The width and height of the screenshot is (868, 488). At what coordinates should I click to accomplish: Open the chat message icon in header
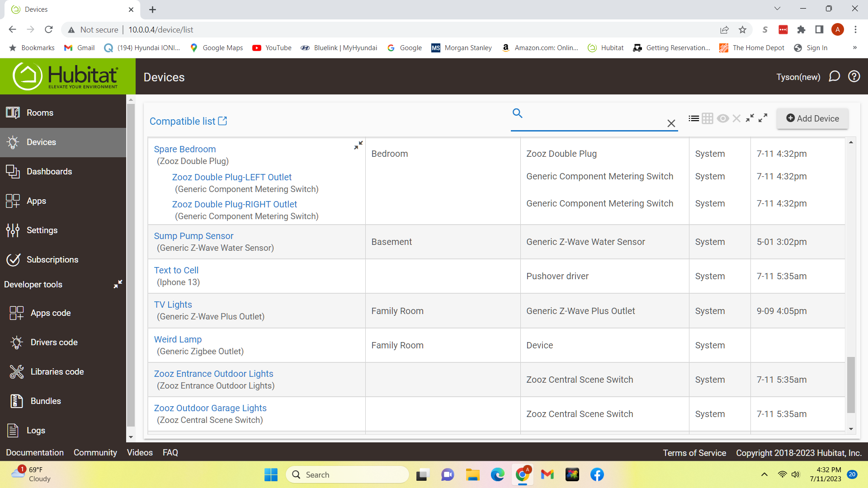tap(834, 76)
